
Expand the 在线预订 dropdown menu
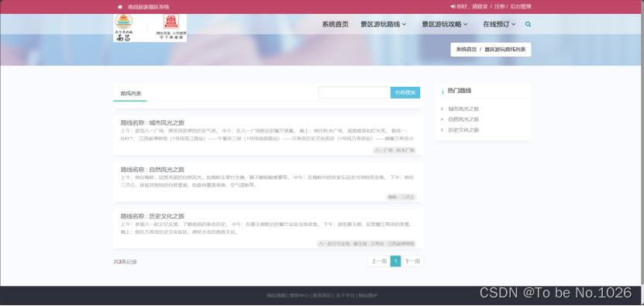499,24
